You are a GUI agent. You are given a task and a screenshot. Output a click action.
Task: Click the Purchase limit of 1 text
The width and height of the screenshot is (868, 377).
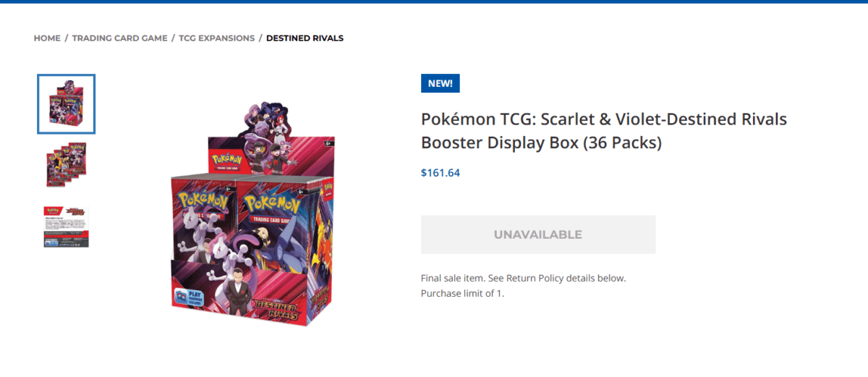(462, 293)
